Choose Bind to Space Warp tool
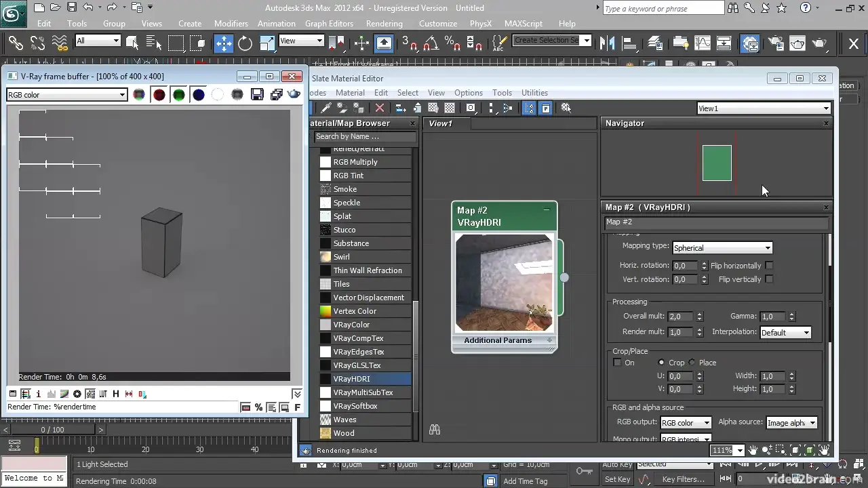Screen dimensions: 868x488 (60, 43)
